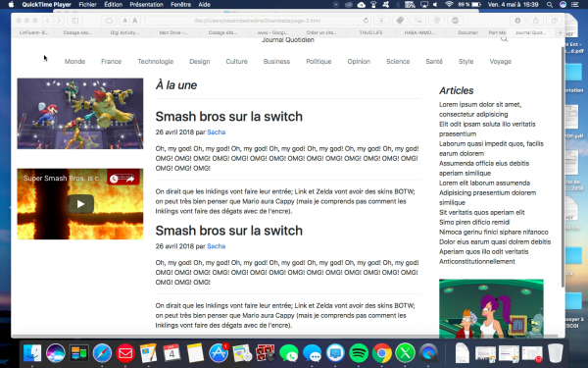Viewport: 588px width, 368px height.
Task: Open Notes from the dock
Action: 195,353
